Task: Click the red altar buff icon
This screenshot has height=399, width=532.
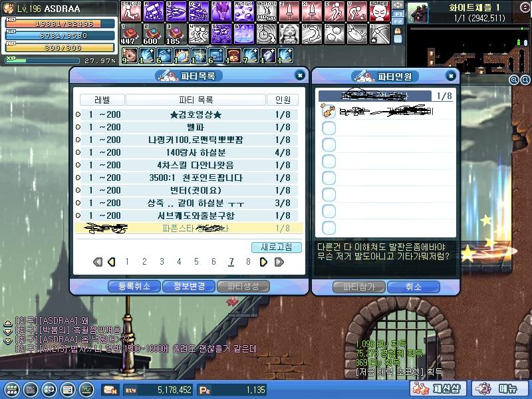Action: point(234,56)
